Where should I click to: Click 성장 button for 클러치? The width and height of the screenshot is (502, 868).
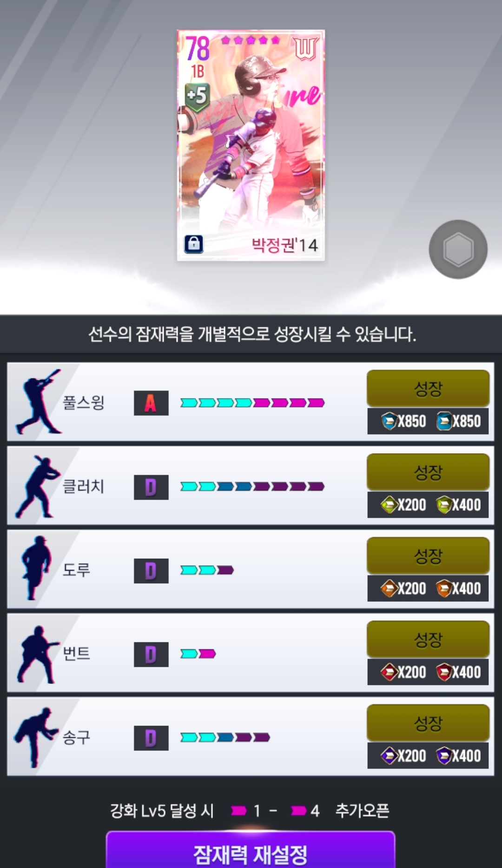coord(428,472)
